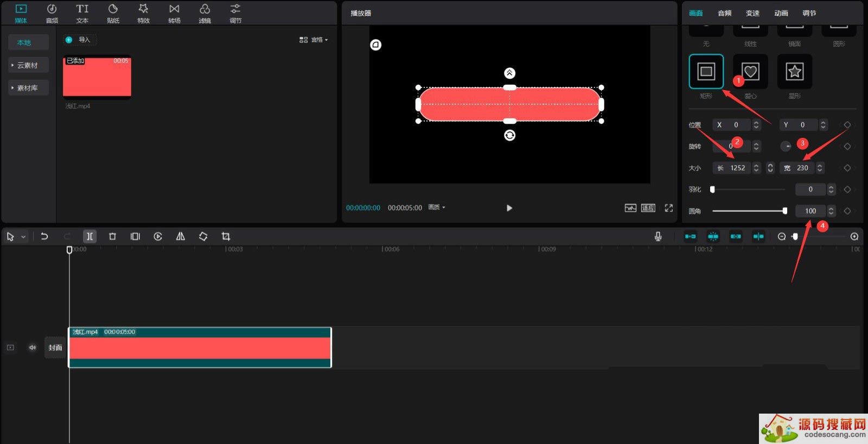Start voice recording with microphone icon

point(658,237)
